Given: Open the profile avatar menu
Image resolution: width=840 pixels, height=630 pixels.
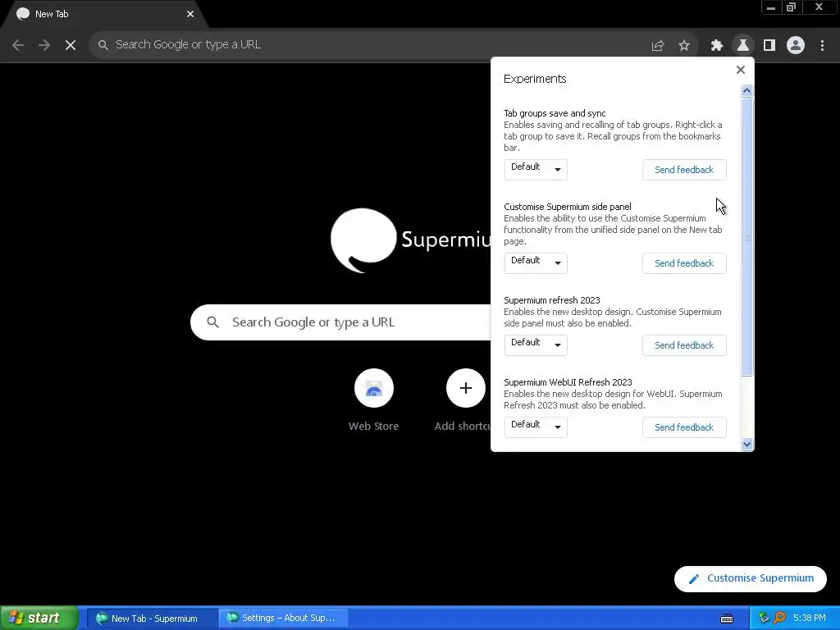Looking at the screenshot, I should (796, 46).
